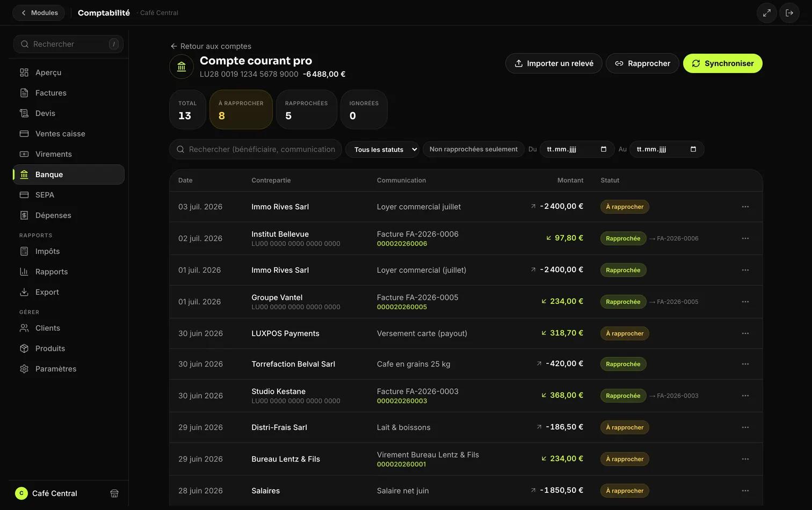
Task: Focus the sidebar Rechercher field
Action: tap(68, 44)
